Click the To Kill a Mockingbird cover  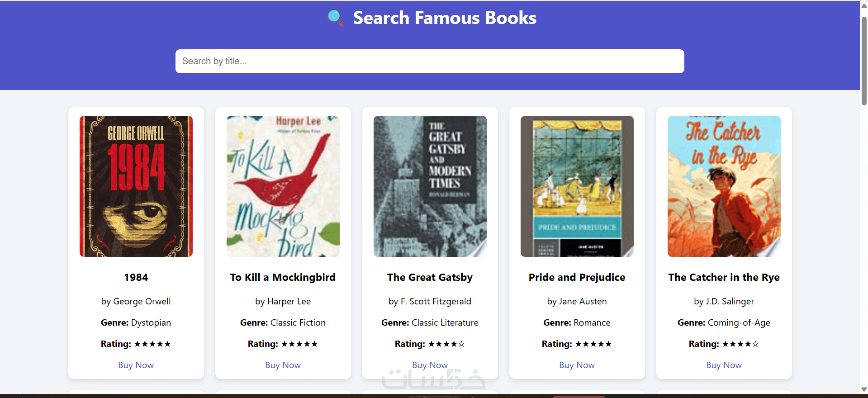tap(283, 186)
